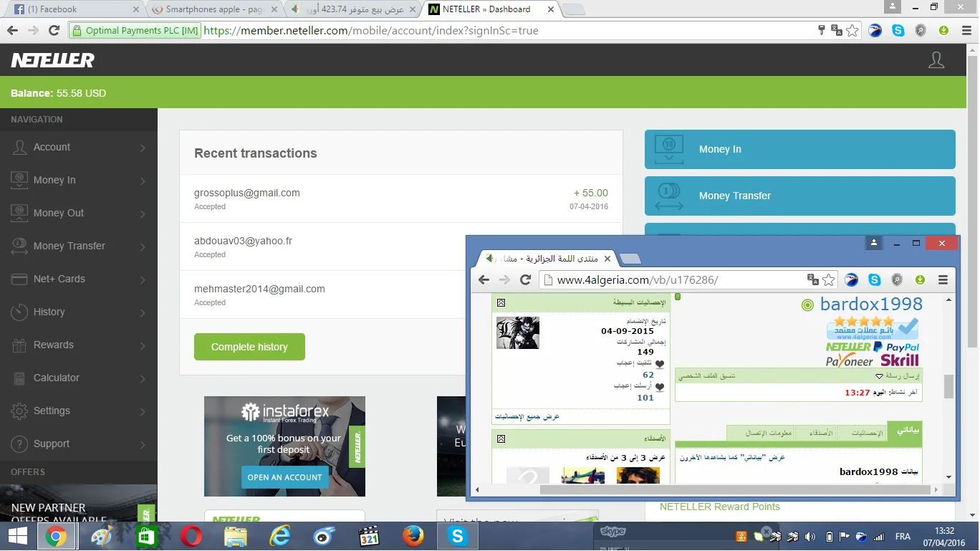Screen dimensions: 980x551
Task: Switch to the Facebook browser tab
Action: click(72, 9)
